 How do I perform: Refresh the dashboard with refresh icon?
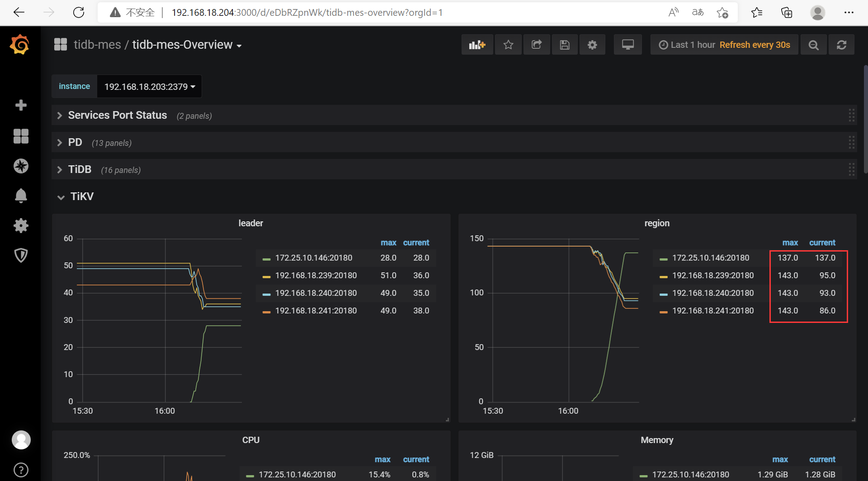pyautogui.click(x=841, y=45)
